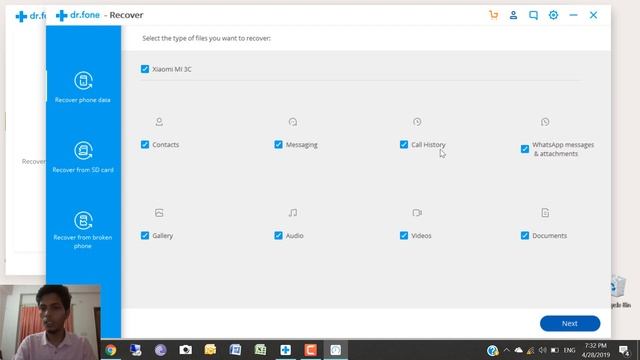Viewport: 640px width, 360px height.
Task: Click the help question mark tray icon
Action: pyautogui.click(x=492, y=350)
